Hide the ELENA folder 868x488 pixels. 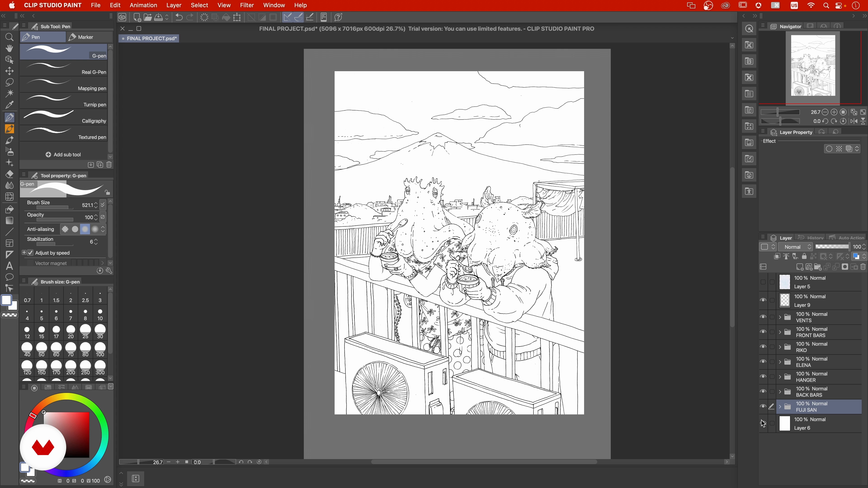pyautogui.click(x=763, y=362)
